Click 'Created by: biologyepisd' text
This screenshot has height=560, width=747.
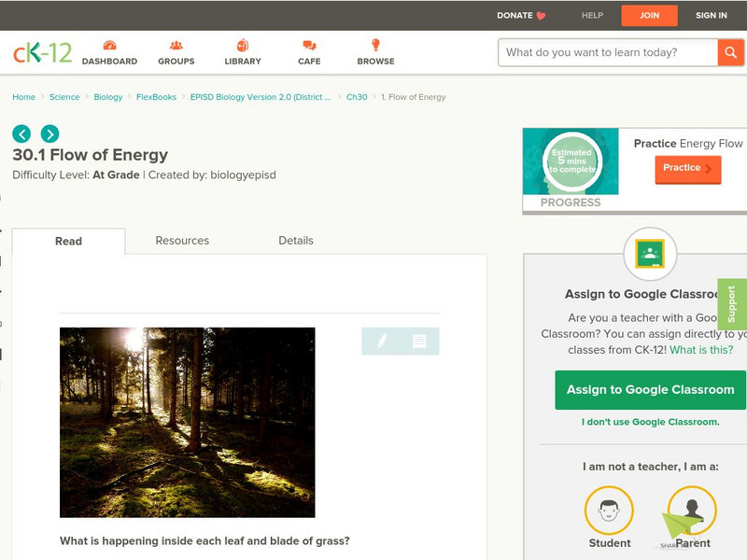(x=212, y=175)
